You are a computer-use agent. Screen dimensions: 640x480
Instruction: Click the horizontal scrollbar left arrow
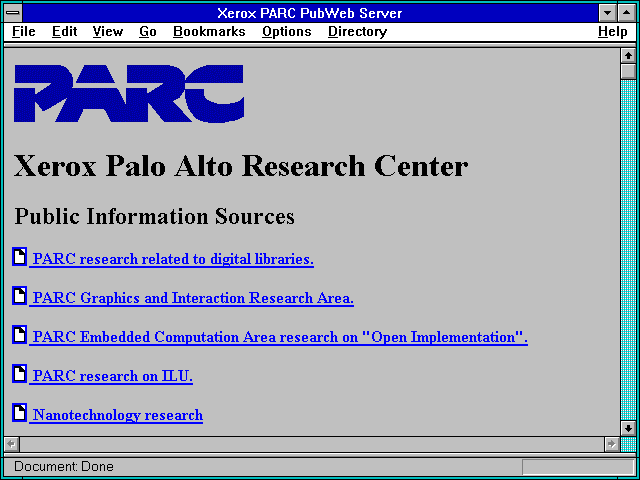12,444
